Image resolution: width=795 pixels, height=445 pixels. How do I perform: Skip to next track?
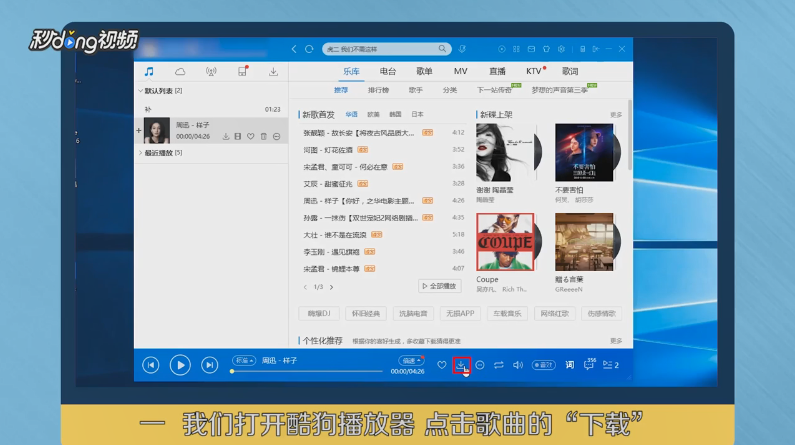point(209,365)
